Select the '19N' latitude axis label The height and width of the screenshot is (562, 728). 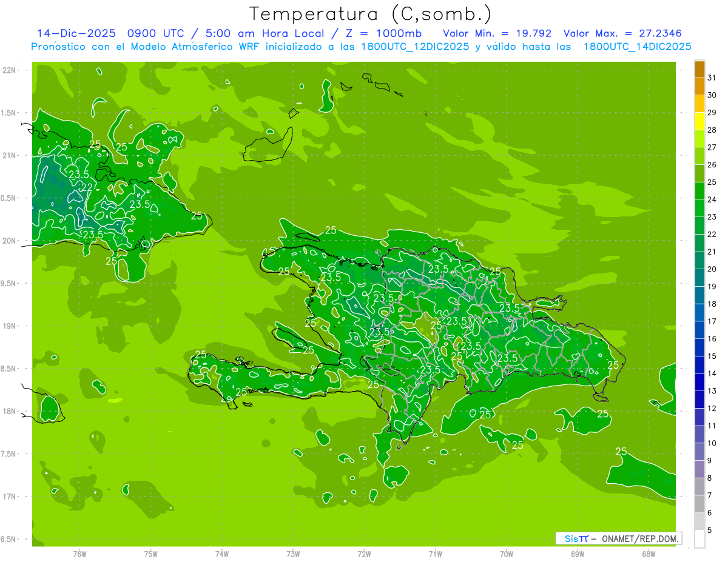click(x=10, y=326)
